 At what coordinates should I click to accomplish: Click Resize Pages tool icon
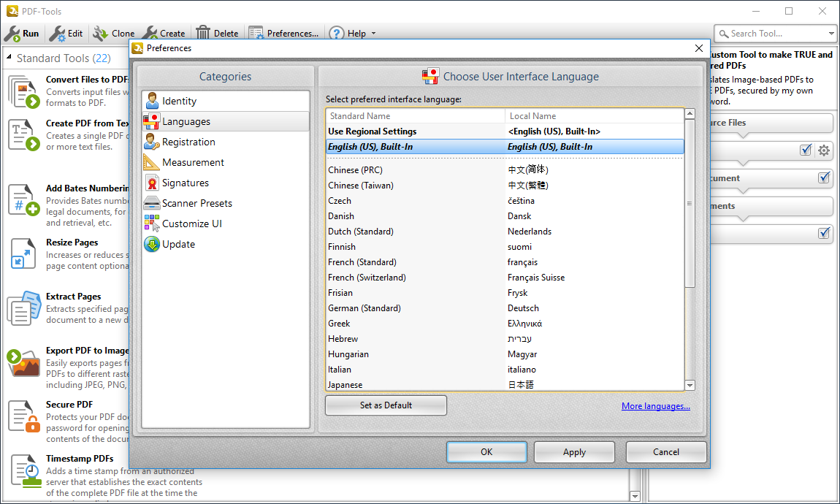click(23, 254)
